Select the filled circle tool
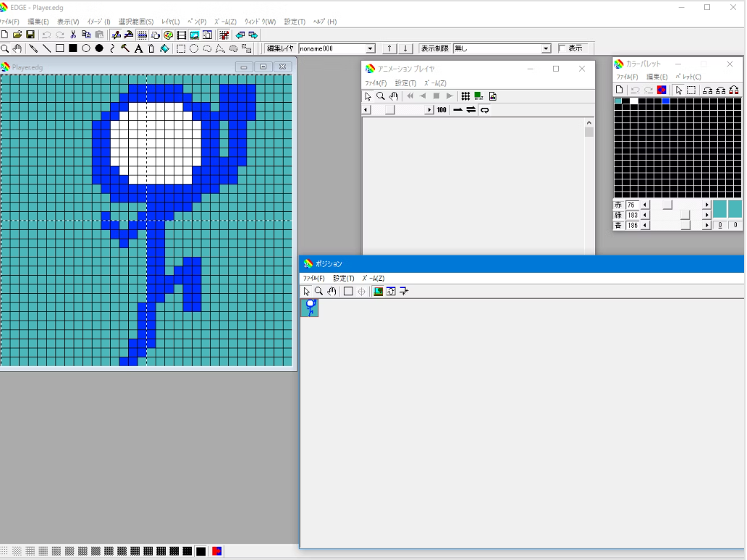The width and height of the screenshot is (747, 560). click(99, 48)
